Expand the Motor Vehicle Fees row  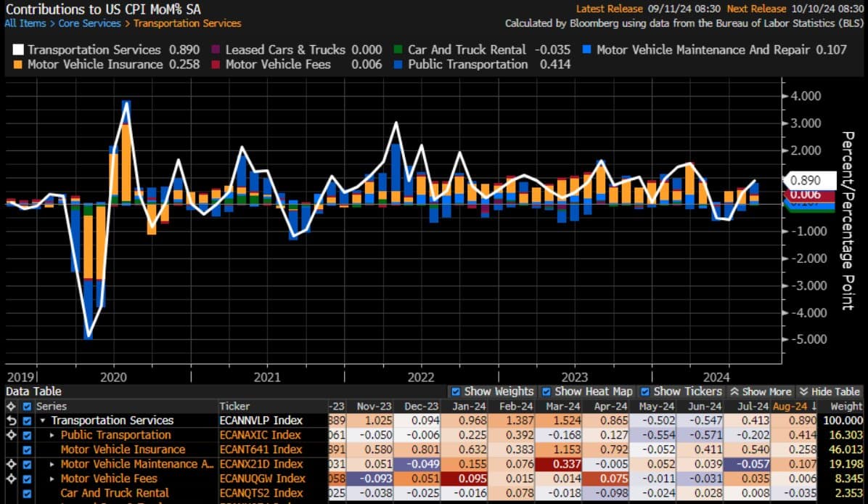coord(52,479)
